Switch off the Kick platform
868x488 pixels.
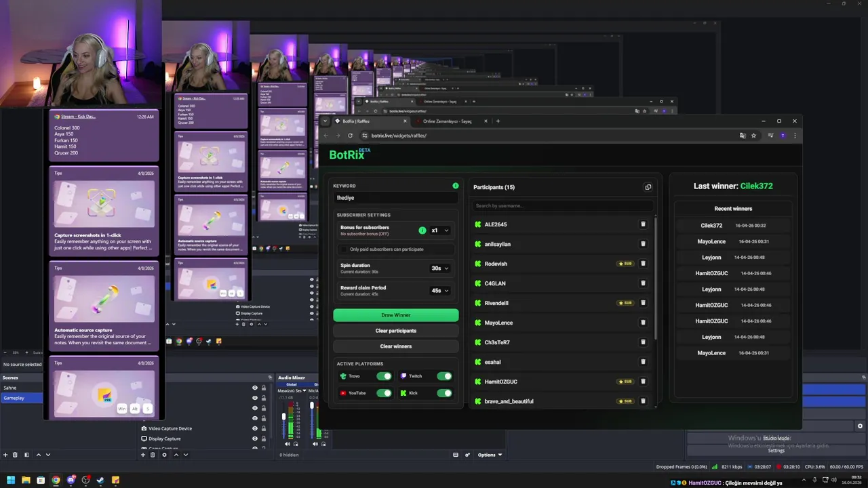pos(444,393)
